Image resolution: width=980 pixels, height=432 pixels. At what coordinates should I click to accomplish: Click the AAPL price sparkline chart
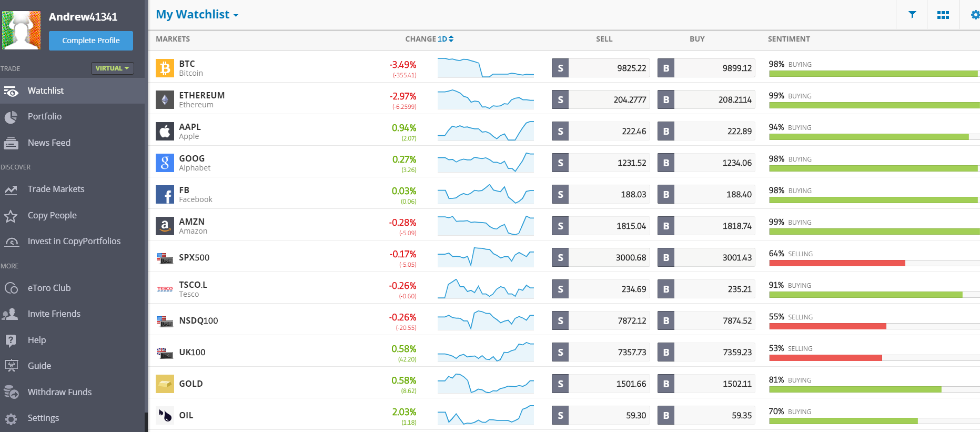click(x=486, y=131)
